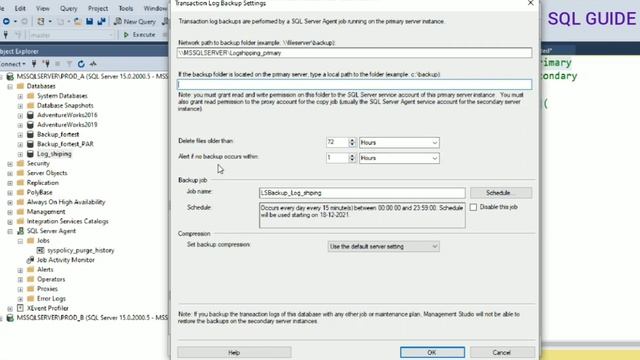The image size is (640, 360).
Task: Click the Stop icon in Object Explorer toolbar
Action: [x=58, y=64]
